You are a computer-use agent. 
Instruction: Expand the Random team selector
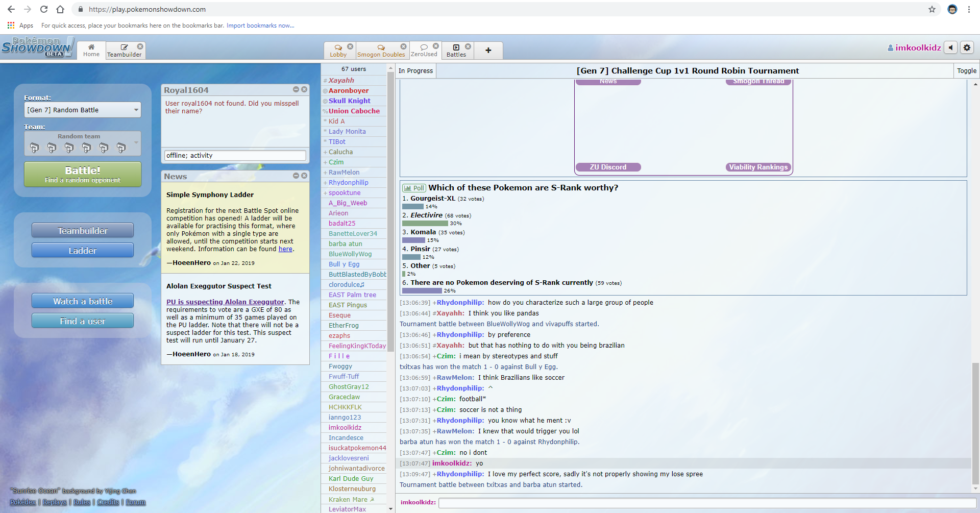(83, 143)
